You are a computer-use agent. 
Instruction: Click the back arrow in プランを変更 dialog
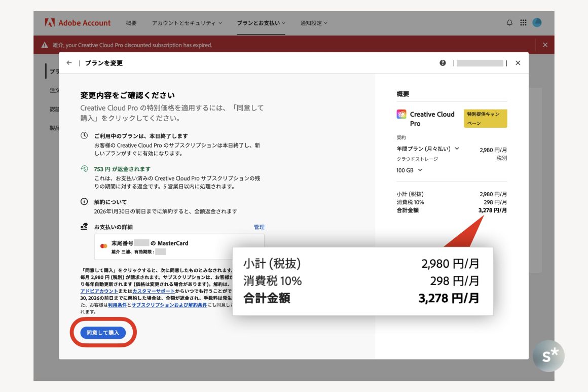click(x=69, y=63)
